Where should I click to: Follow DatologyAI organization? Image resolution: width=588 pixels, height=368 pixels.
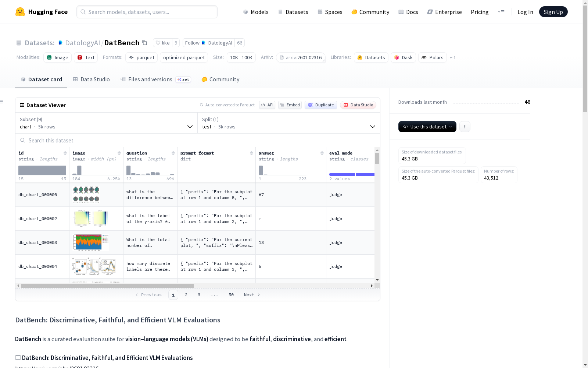[209, 43]
